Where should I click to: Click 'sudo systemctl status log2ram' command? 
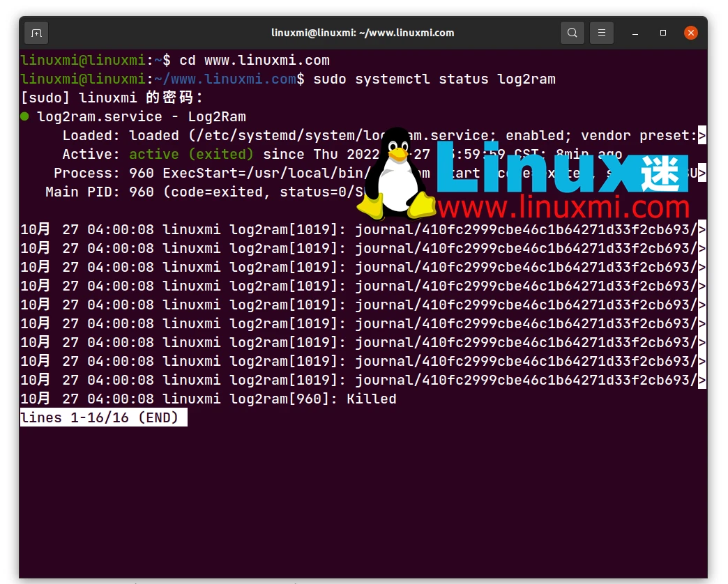(x=434, y=79)
